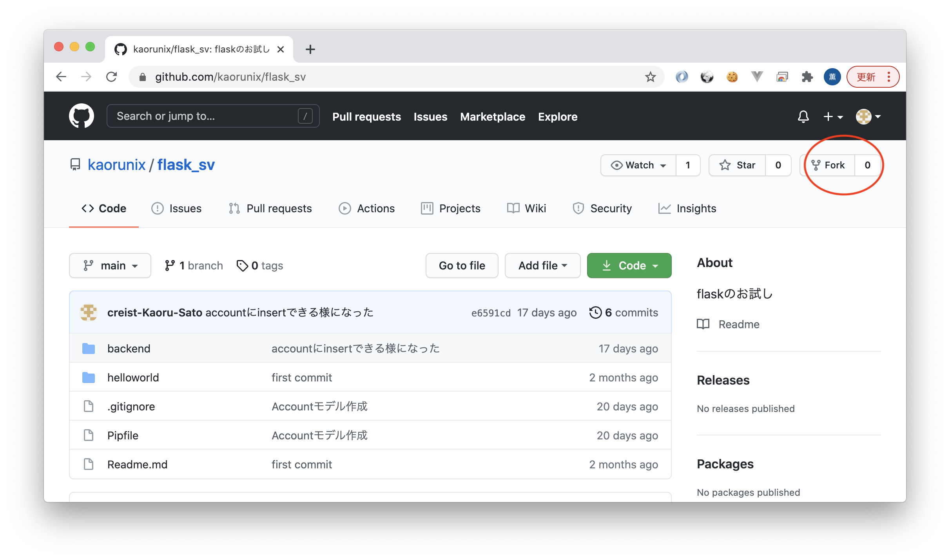Expand the Watch dropdown
The image size is (950, 560).
coord(638,165)
